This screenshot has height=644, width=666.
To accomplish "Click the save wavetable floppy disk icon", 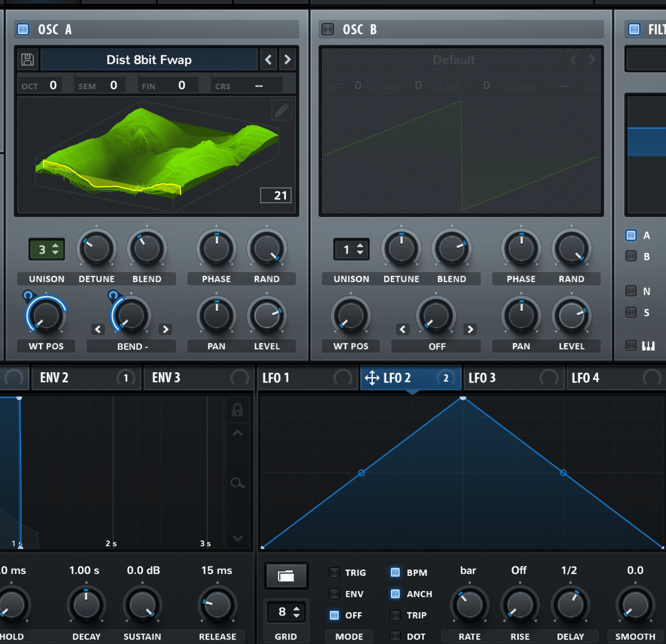I will [28, 60].
